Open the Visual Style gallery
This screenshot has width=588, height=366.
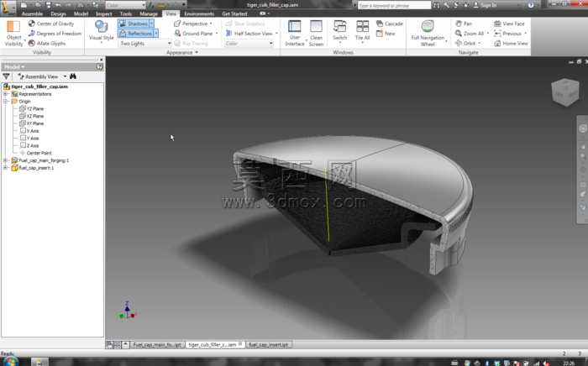(x=102, y=32)
